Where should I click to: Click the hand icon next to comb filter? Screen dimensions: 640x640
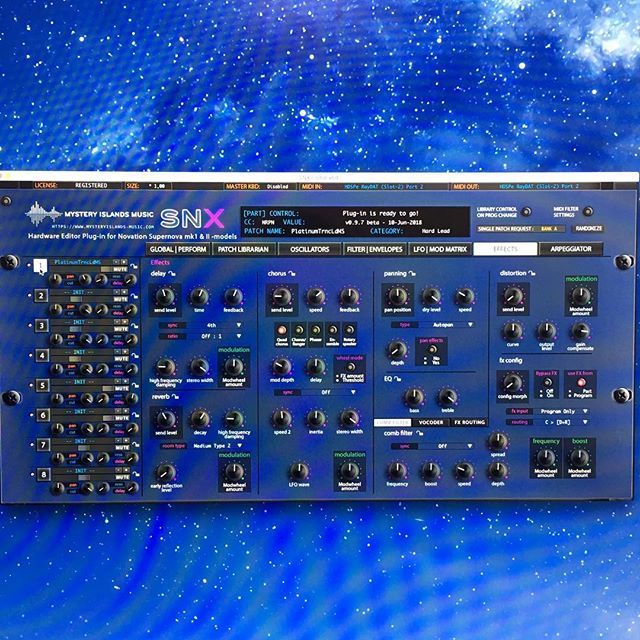[x=419, y=433]
